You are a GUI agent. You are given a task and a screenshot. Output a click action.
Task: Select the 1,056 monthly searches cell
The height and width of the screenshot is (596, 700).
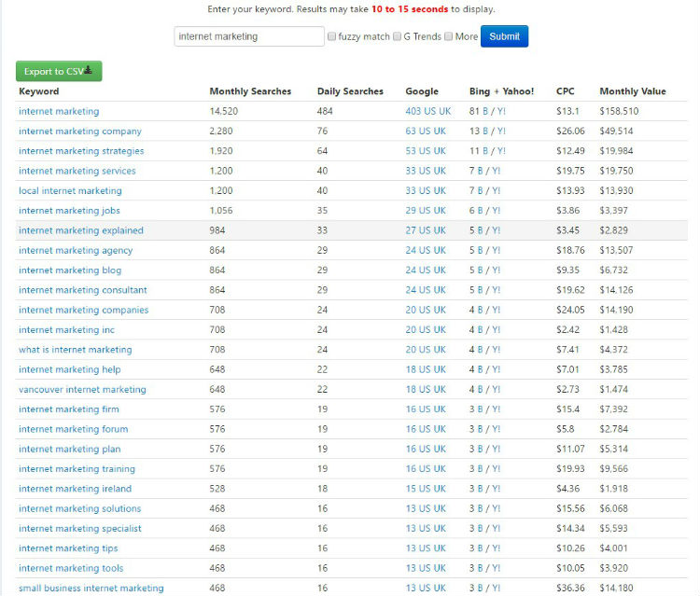click(221, 211)
